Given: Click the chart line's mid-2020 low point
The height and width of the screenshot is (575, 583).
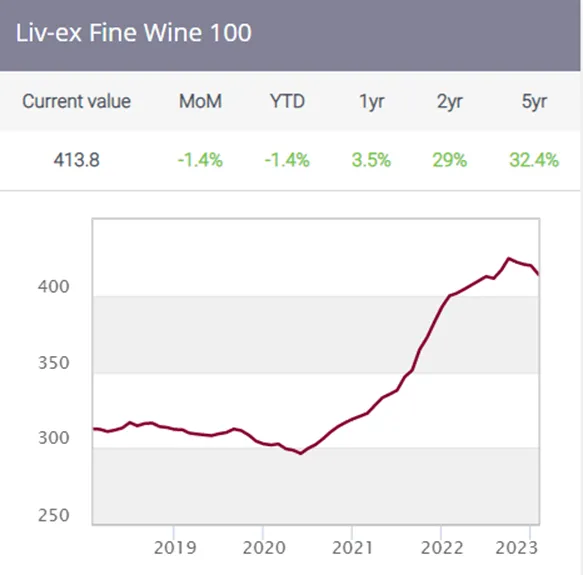Looking at the screenshot, I should [301, 453].
